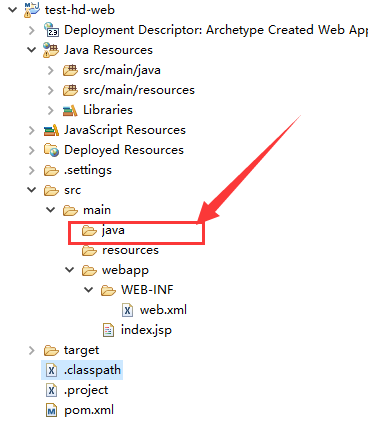
Task: Select the Java Resources label
Action: click(108, 50)
